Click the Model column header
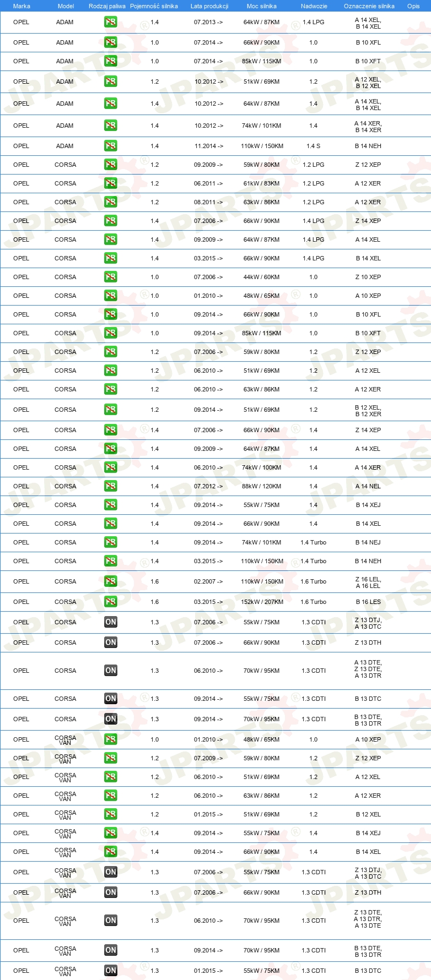Image resolution: width=431 pixels, height=980 pixels. (66, 6)
